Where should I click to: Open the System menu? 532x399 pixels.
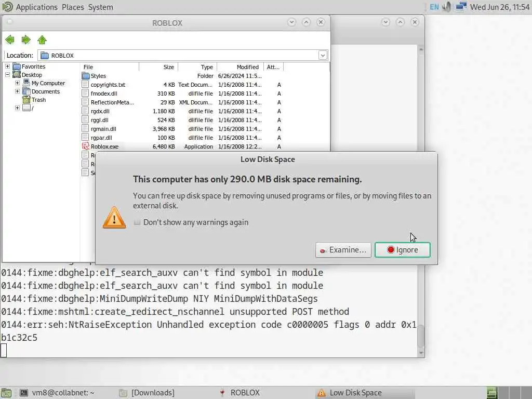click(101, 7)
